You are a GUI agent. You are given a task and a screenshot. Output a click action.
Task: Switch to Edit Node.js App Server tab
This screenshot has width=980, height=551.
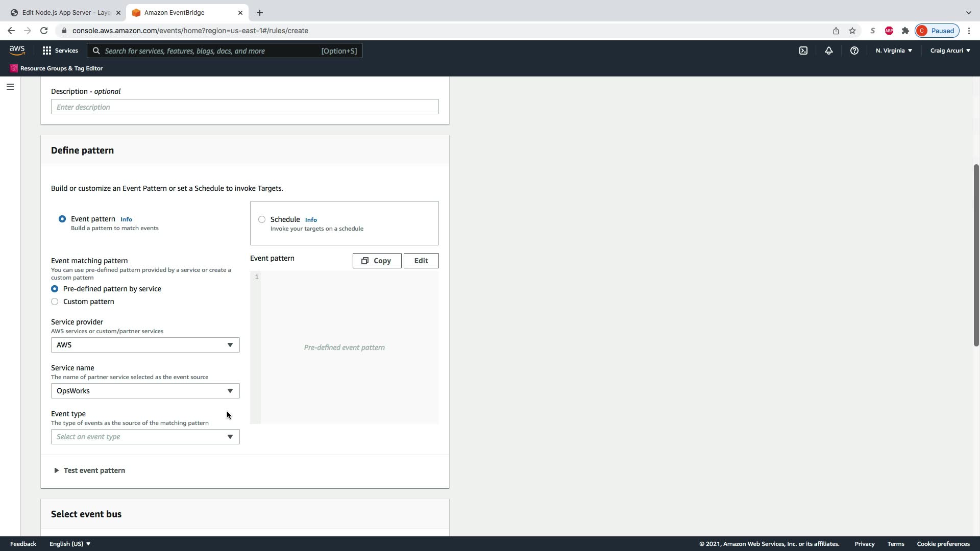coord(65,12)
